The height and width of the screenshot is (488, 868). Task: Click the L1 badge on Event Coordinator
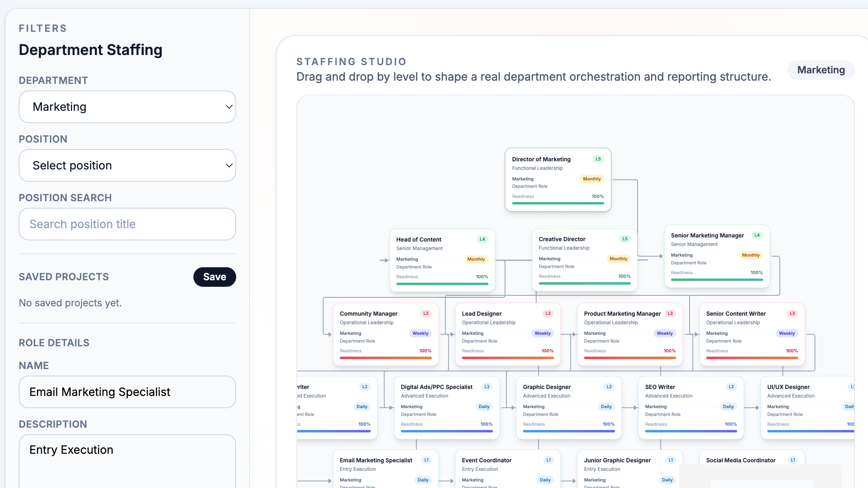click(548, 460)
